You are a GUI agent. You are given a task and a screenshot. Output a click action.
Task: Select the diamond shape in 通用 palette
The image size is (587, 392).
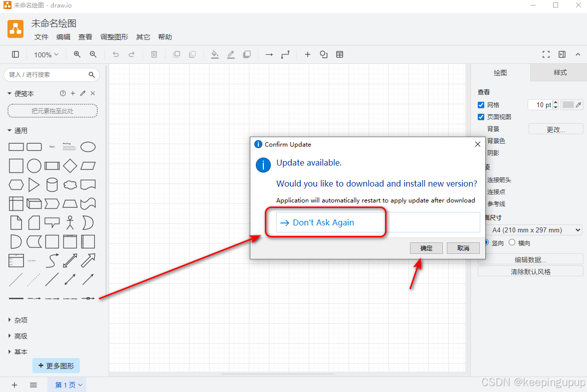pyautogui.click(x=70, y=166)
